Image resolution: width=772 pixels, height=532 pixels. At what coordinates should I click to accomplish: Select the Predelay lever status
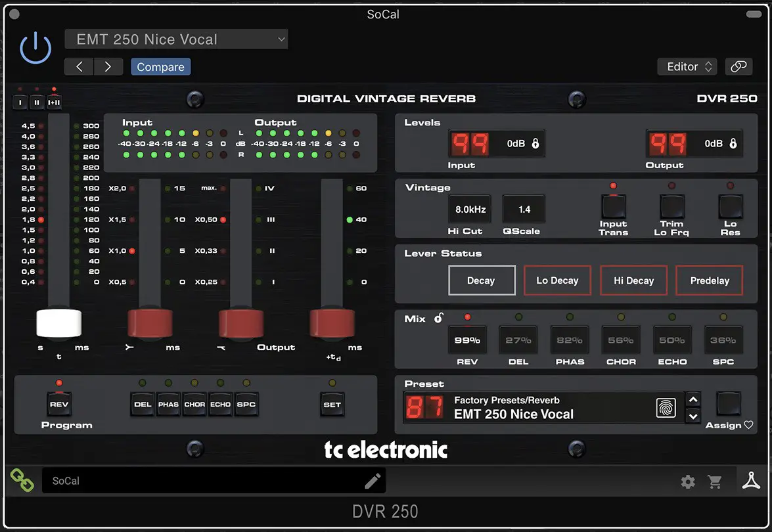(x=710, y=280)
